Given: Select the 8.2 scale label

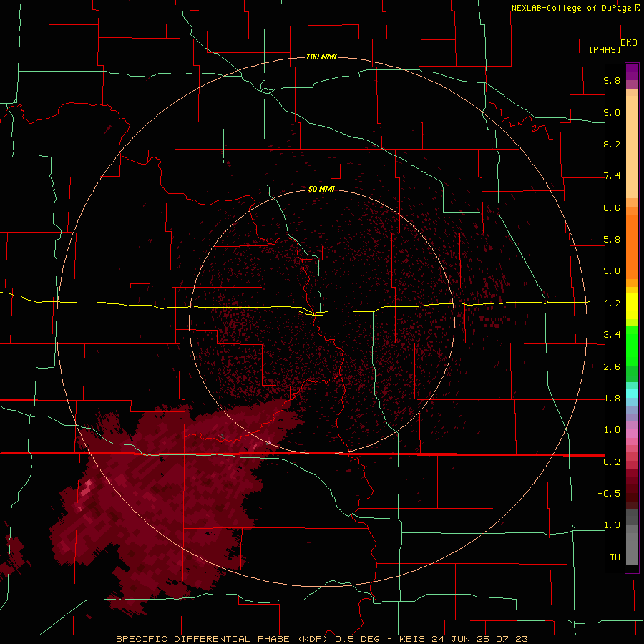Looking at the screenshot, I should click(612, 144).
